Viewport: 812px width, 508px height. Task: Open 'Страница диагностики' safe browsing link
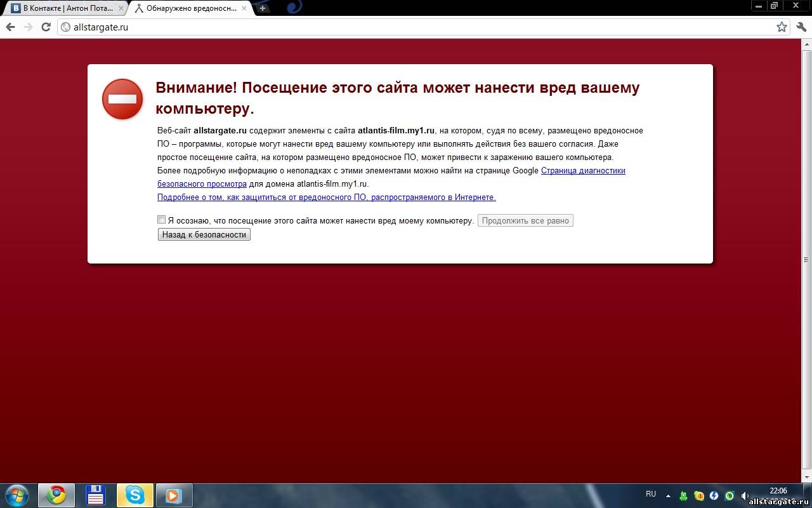pos(582,170)
